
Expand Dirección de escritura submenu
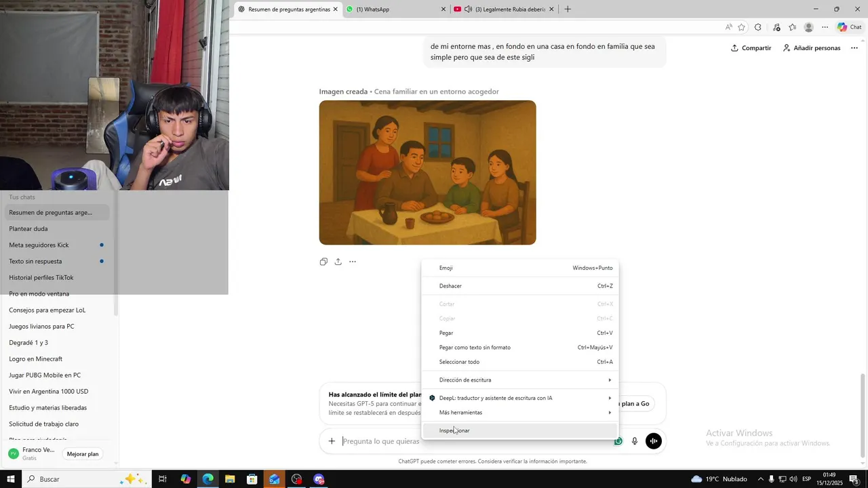520,380
